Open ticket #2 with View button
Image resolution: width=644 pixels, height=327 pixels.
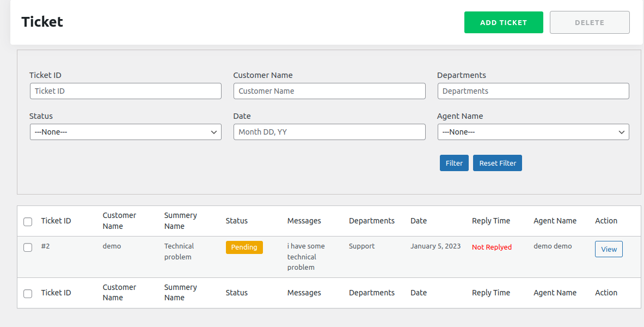click(609, 249)
